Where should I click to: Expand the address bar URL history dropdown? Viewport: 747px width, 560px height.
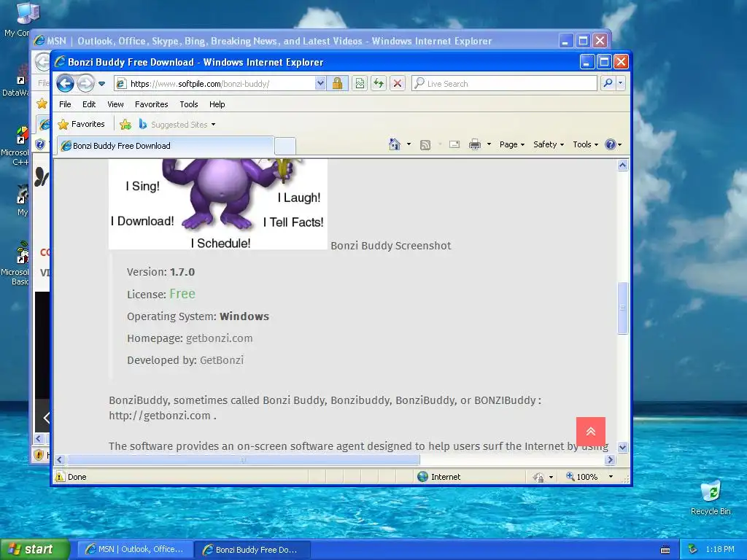[x=320, y=84]
